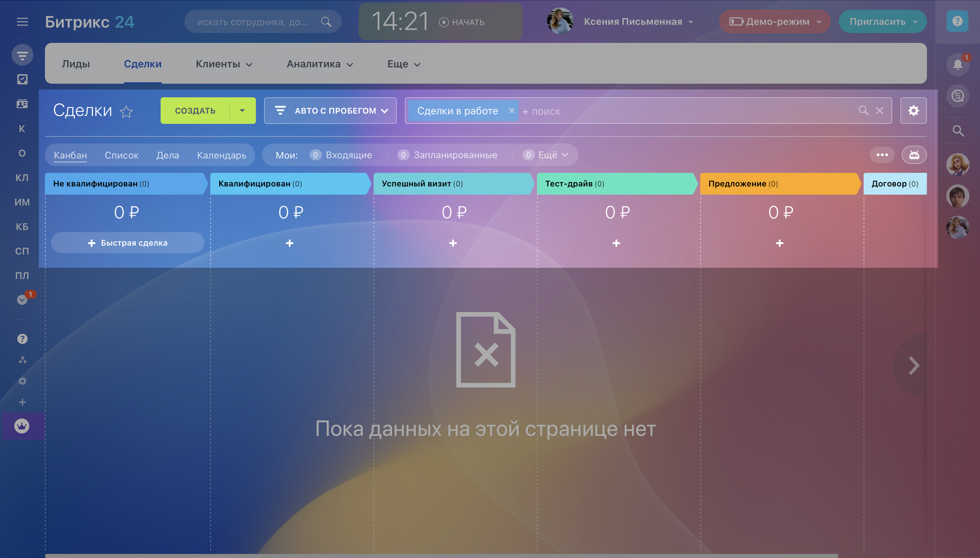Click the sitemap icon in left sidebar
This screenshot has height=558, width=980.
tap(22, 360)
